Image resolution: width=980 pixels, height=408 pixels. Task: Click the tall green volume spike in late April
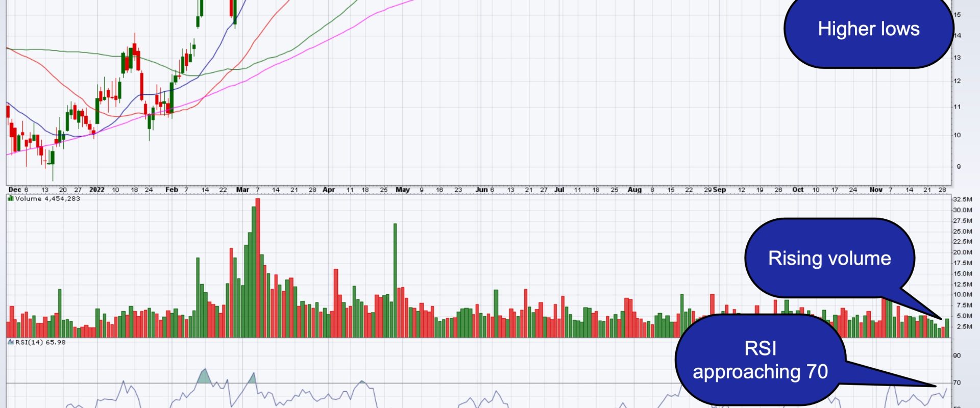coord(395,280)
